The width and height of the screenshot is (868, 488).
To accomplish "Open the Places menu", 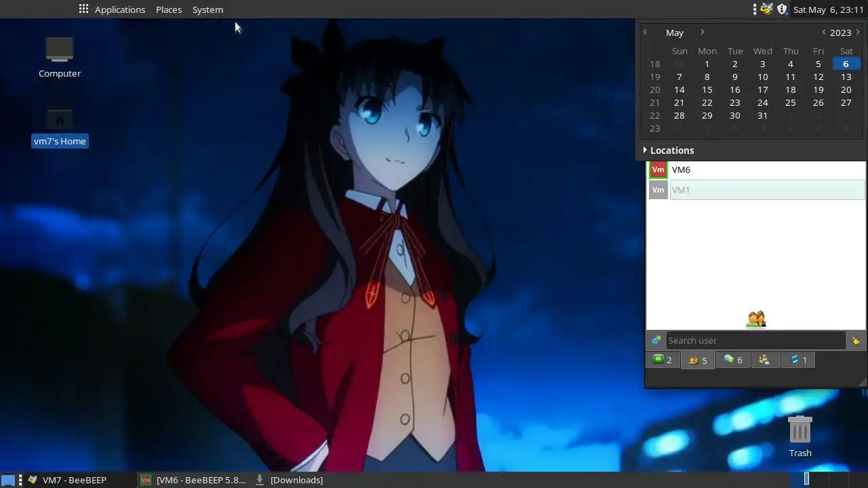I will 168,9.
